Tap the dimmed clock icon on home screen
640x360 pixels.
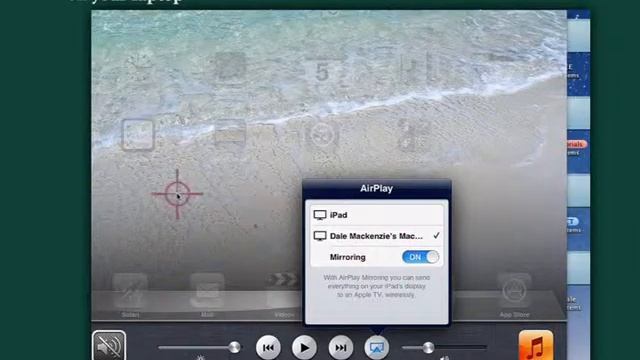point(139,65)
